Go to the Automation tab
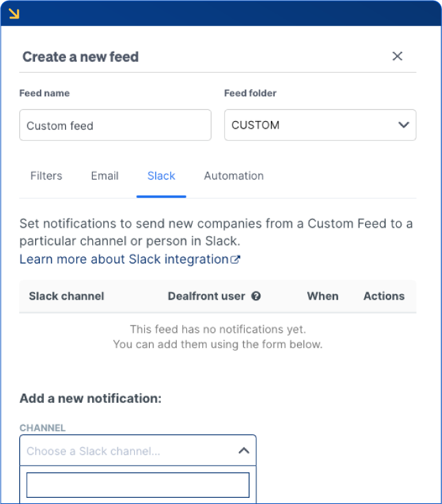The image size is (442, 504). click(x=234, y=176)
